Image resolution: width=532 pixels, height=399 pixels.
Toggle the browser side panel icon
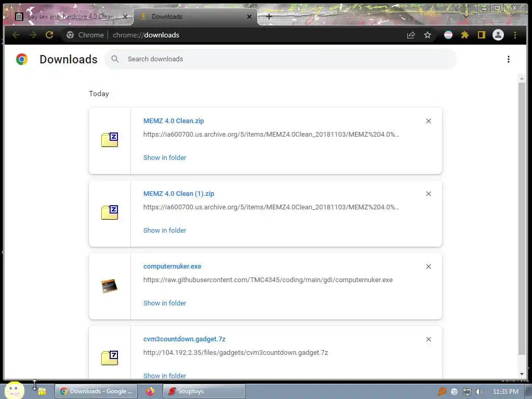point(482,35)
